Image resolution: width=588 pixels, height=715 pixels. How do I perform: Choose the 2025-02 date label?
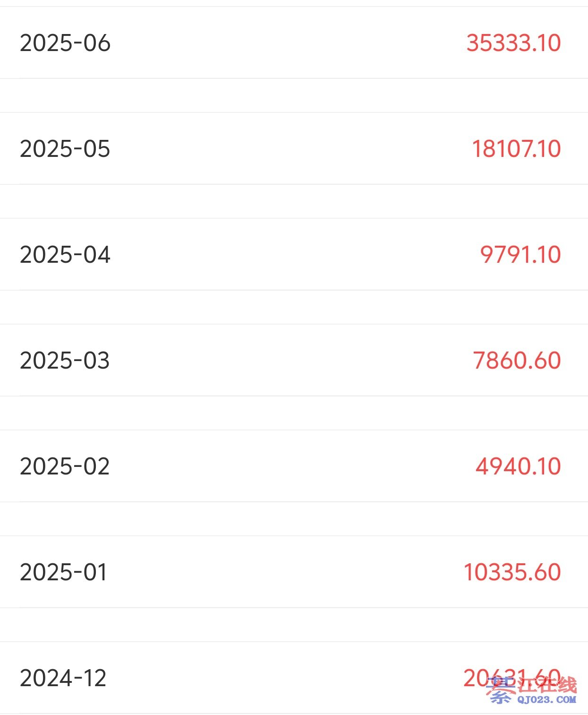click(65, 466)
